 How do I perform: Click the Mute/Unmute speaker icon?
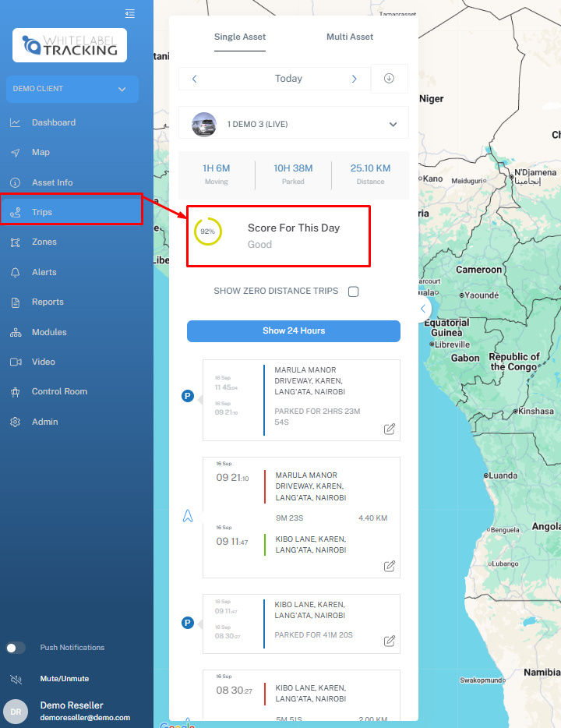click(15, 679)
